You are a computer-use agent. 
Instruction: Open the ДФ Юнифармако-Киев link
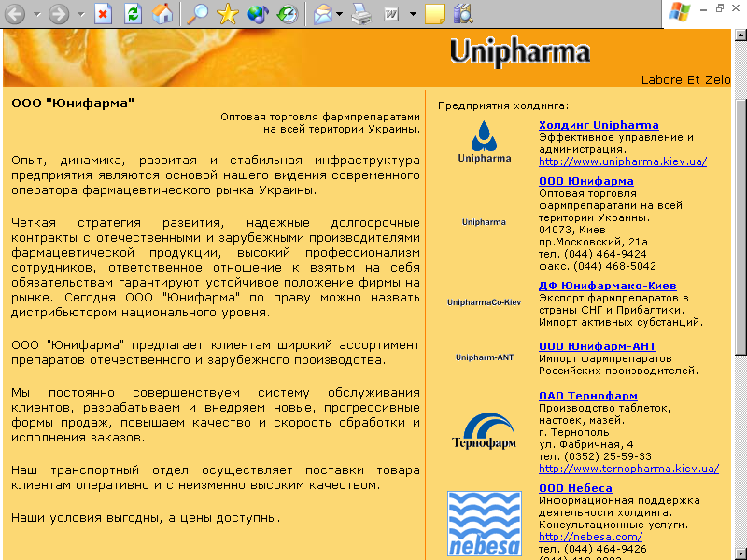point(608,286)
